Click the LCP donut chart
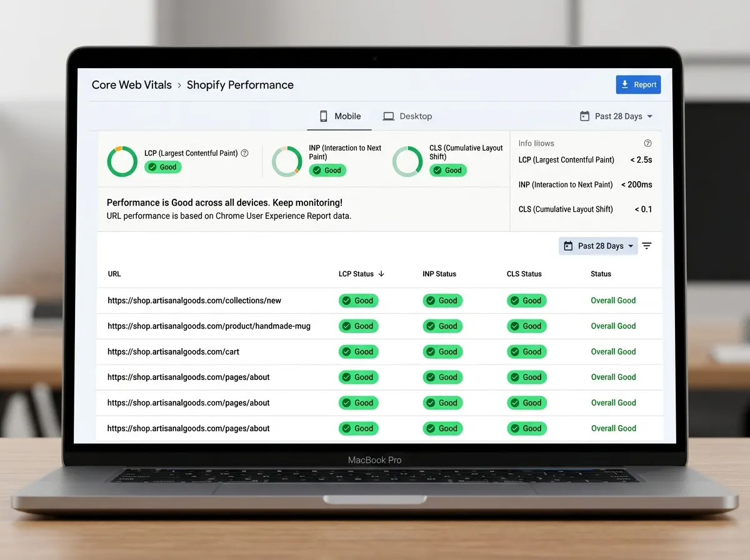Image resolution: width=750 pixels, height=560 pixels. click(122, 161)
